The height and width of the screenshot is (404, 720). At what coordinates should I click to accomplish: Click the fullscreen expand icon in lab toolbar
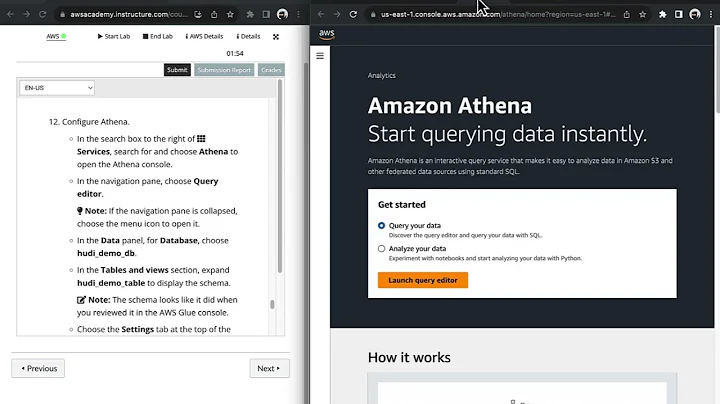276,37
